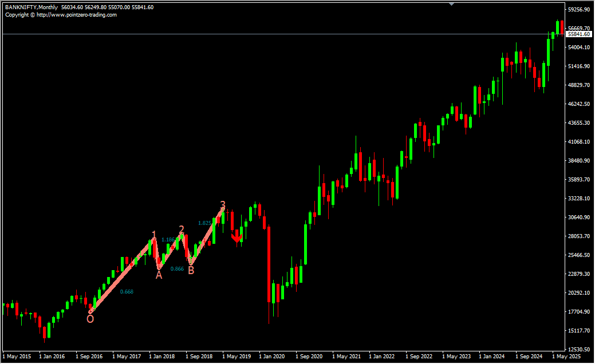The width and height of the screenshot is (595, 364).
Task: Select the pattern point labeled O
Action: [90, 319]
